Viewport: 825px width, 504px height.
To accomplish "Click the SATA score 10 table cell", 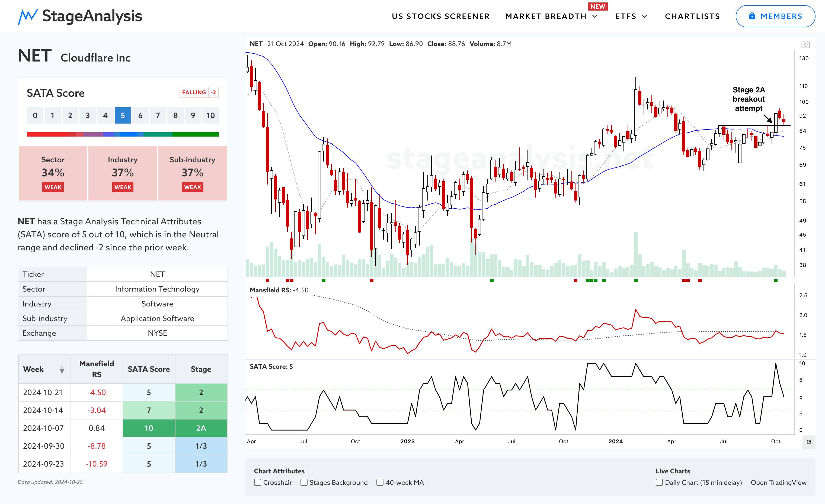I will tap(149, 428).
